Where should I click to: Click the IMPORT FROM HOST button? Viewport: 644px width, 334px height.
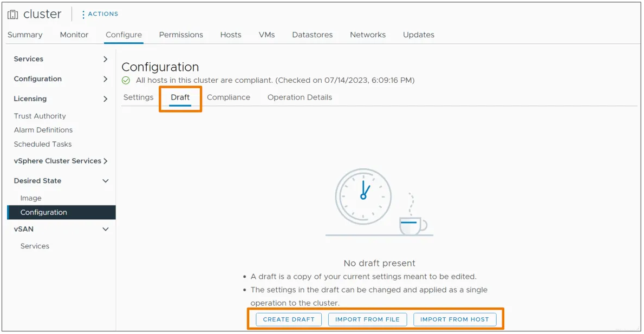pyautogui.click(x=454, y=319)
